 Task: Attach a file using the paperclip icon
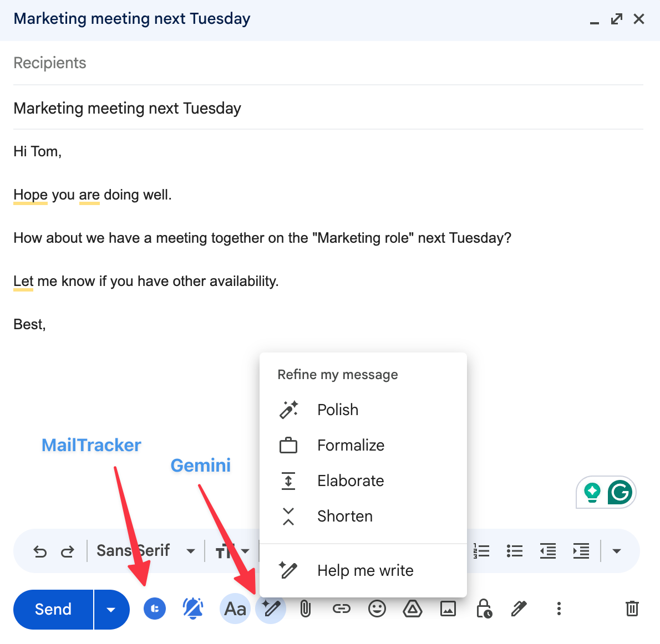[306, 609]
